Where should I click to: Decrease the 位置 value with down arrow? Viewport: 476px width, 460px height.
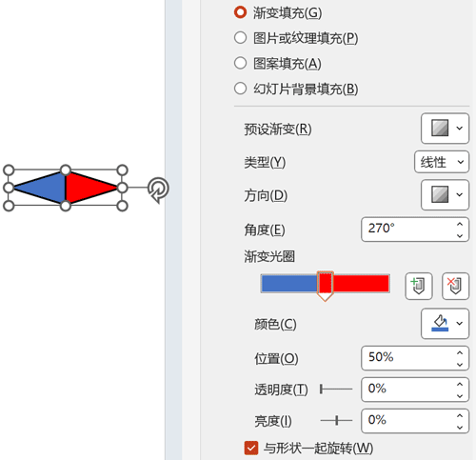point(460,365)
